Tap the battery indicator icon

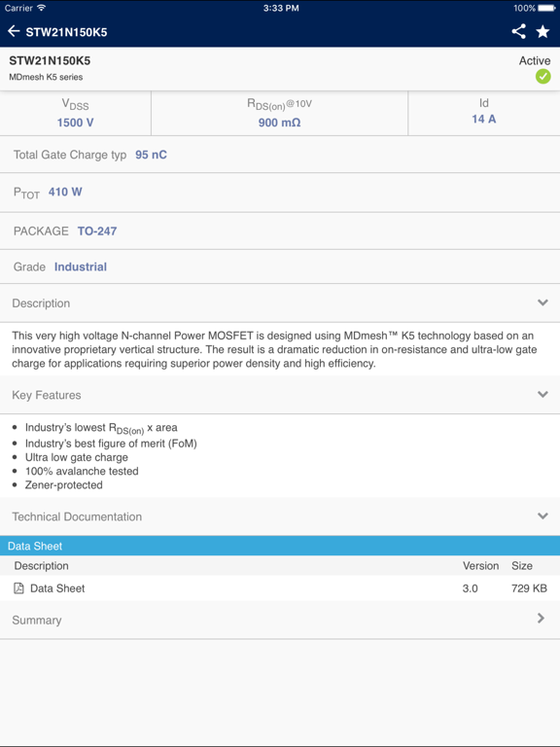click(546, 8)
